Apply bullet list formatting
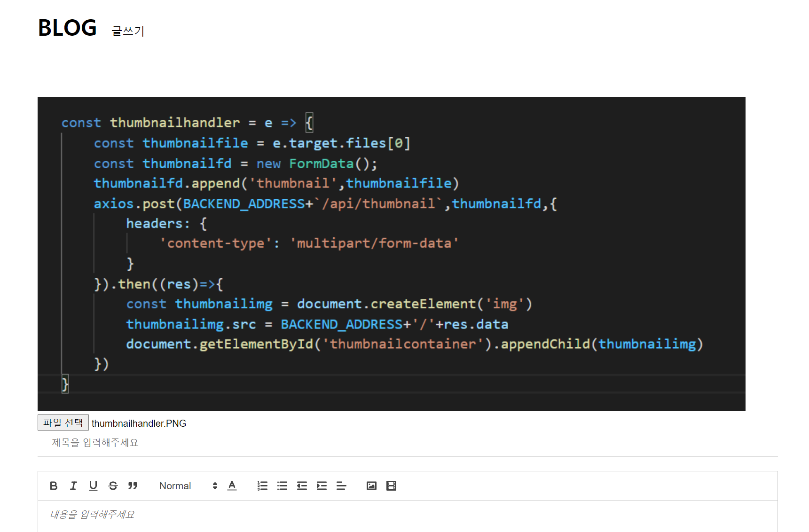Image resolution: width=809 pixels, height=532 pixels. pyautogui.click(x=282, y=485)
